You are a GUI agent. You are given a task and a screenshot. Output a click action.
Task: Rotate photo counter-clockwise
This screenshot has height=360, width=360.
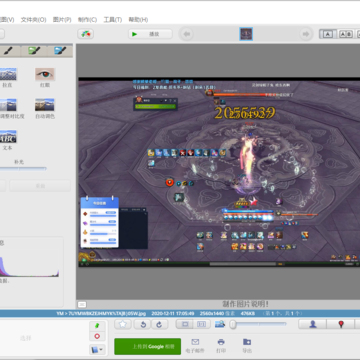(143, 324)
